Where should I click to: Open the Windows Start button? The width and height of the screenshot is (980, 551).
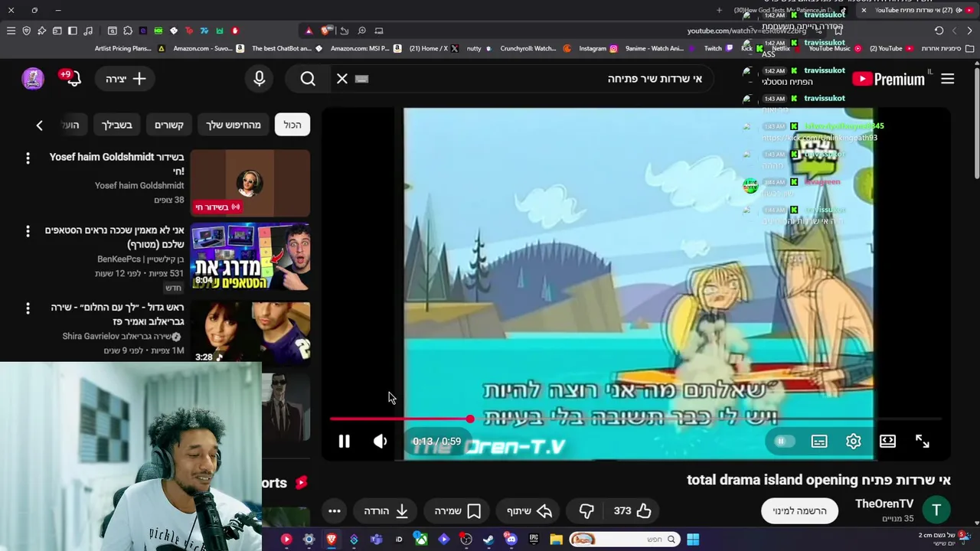click(693, 540)
